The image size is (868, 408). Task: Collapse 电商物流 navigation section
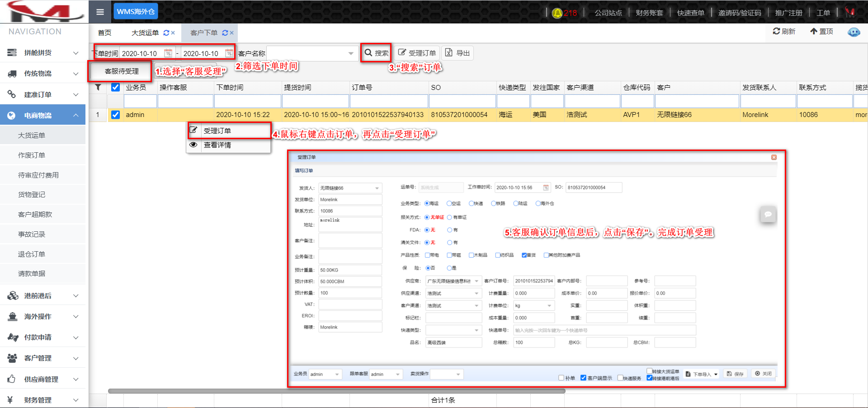(x=43, y=116)
